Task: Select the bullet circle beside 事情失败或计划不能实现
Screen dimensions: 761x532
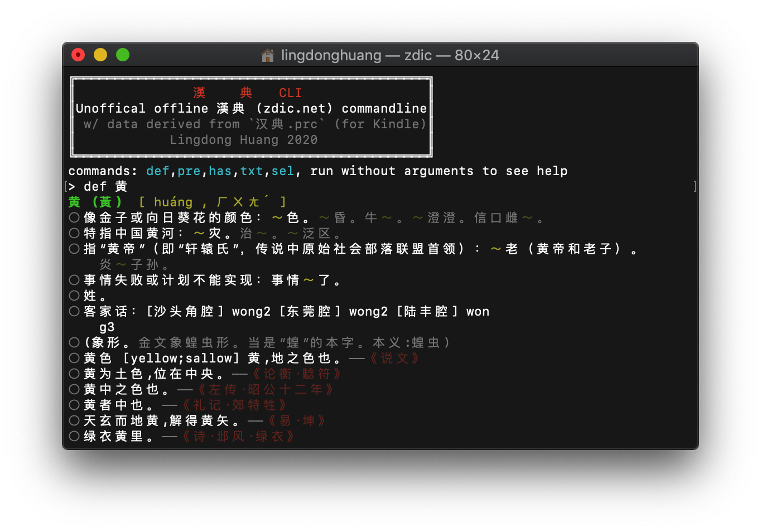Action: (x=74, y=280)
